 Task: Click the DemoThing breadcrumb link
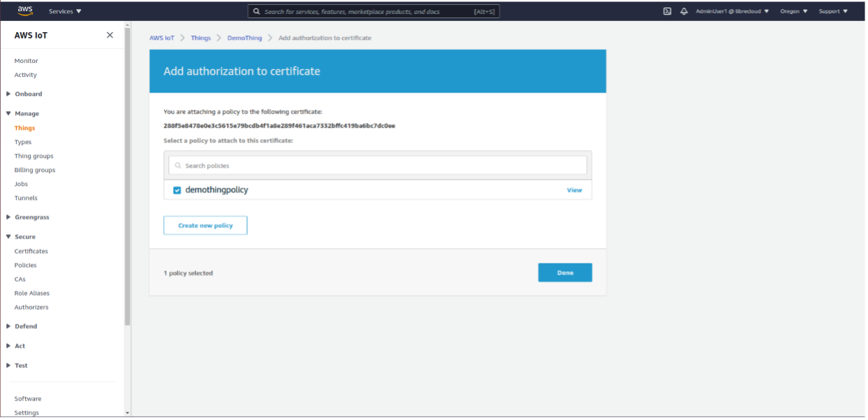(x=244, y=38)
